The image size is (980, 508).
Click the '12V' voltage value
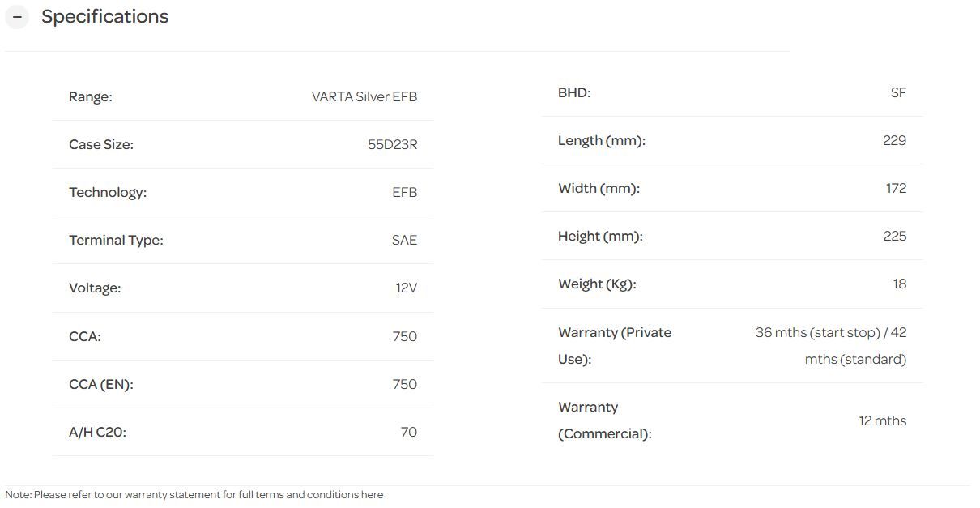pyautogui.click(x=407, y=288)
